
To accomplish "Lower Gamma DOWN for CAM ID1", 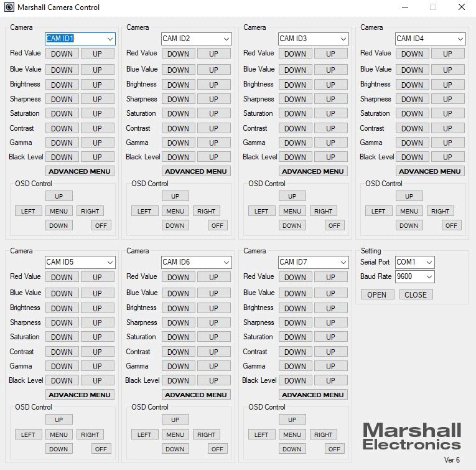I will pyautogui.click(x=62, y=143).
